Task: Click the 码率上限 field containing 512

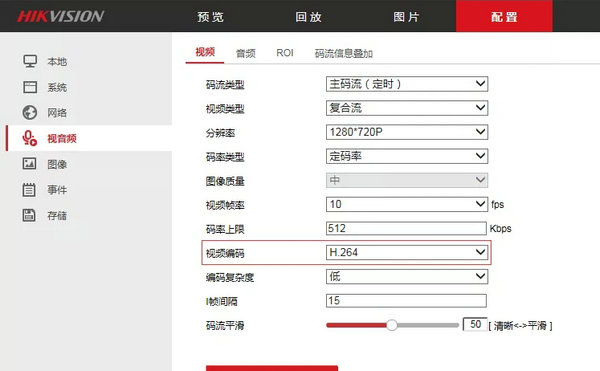Action: [x=406, y=228]
